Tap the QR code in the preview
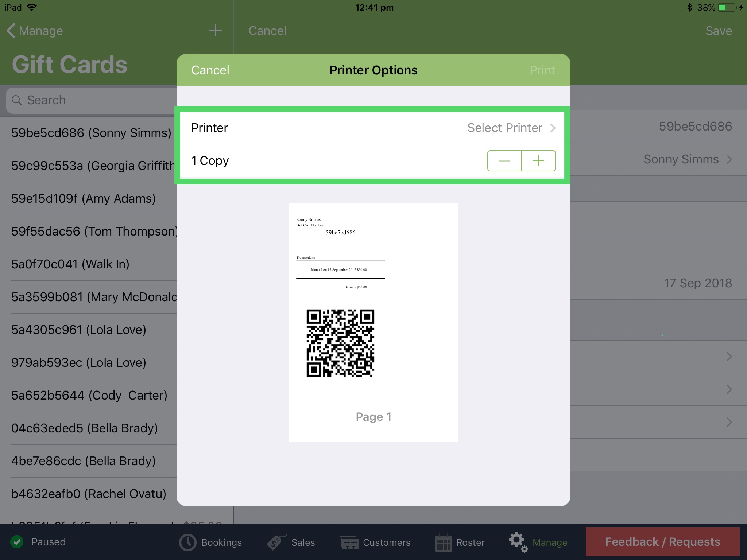The width and height of the screenshot is (747, 560). pyautogui.click(x=340, y=343)
